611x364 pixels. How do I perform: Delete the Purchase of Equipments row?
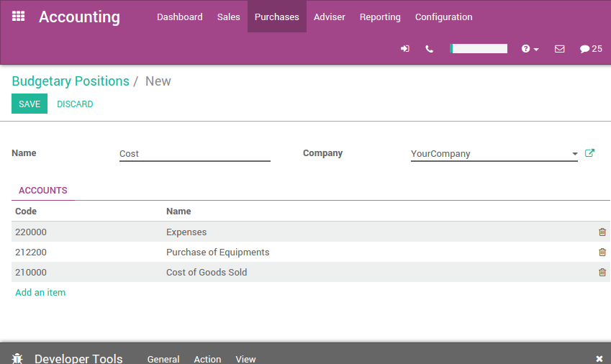602,252
